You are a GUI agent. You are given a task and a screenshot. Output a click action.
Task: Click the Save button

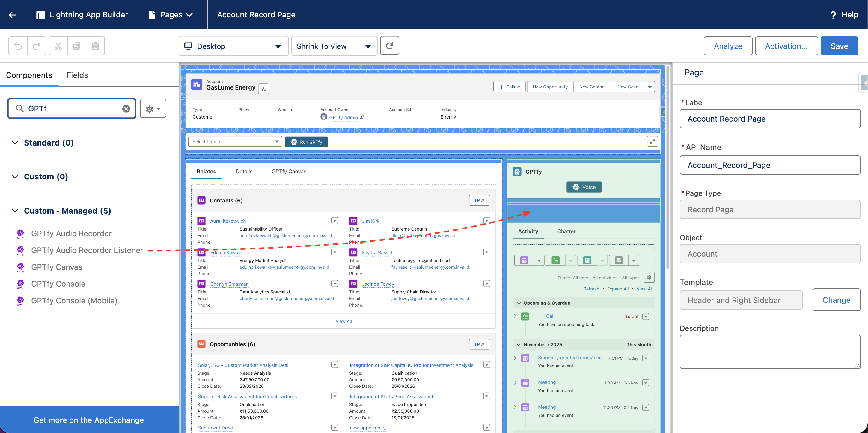coord(839,46)
